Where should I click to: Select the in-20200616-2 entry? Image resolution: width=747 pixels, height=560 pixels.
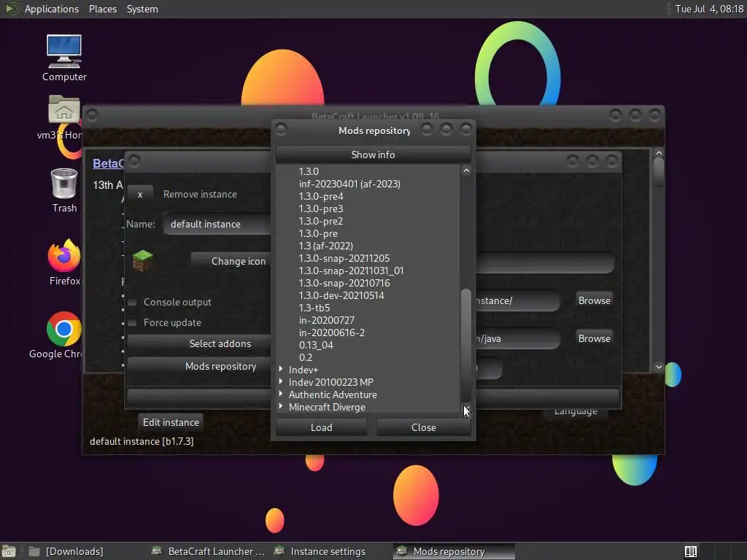(332, 332)
